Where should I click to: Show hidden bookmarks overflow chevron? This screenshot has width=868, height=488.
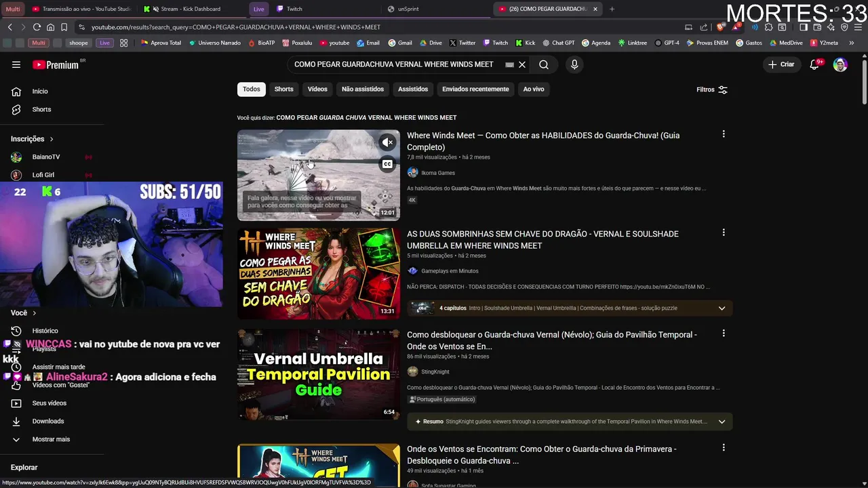point(852,43)
